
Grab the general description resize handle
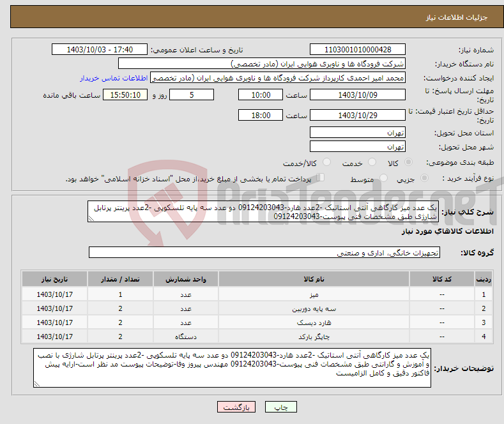click(91, 219)
